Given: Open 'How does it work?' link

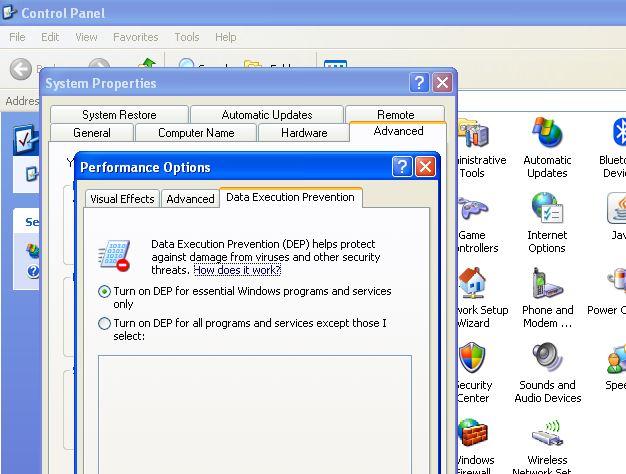Looking at the screenshot, I should [x=237, y=270].
